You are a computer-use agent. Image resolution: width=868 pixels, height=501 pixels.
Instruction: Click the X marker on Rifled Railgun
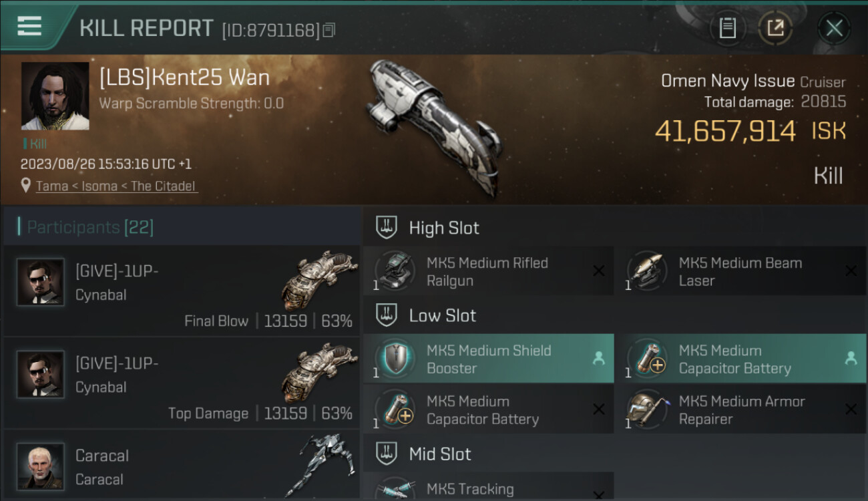coord(598,271)
